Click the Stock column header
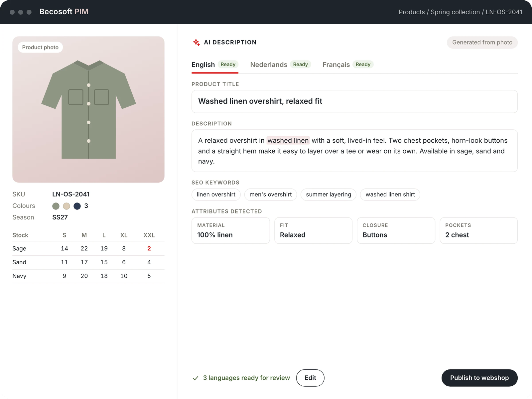532x399 pixels. click(20, 235)
